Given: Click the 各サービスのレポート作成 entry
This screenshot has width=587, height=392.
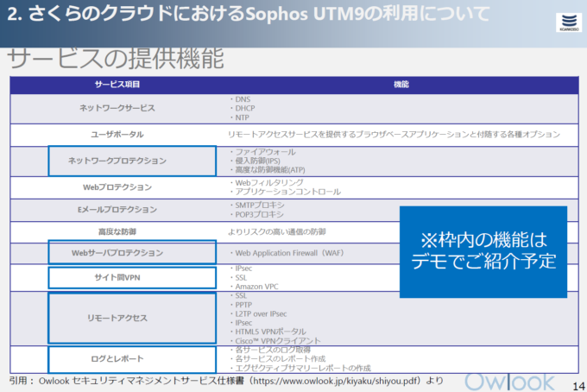Looking at the screenshot, I should [x=280, y=358].
